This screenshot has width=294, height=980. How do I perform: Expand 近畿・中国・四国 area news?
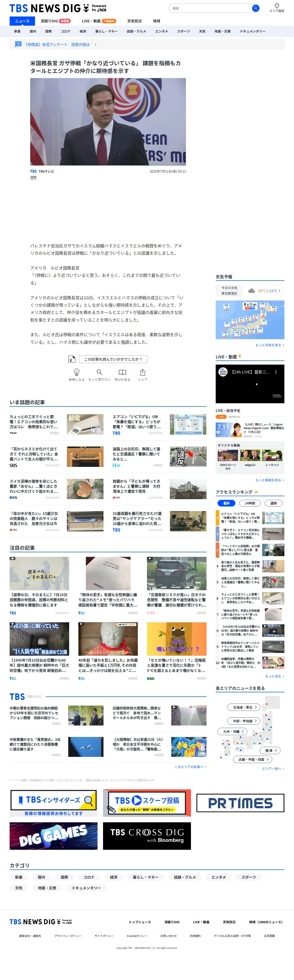click(x=253, y=759)
